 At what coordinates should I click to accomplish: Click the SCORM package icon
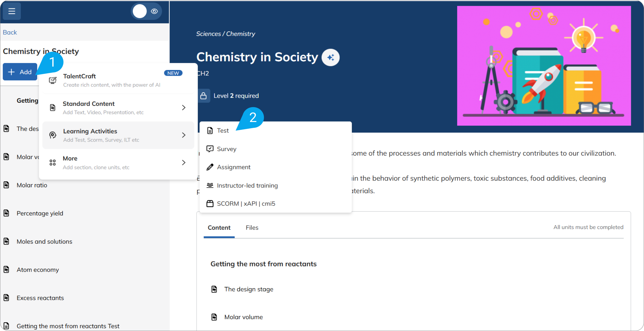[x=210, y=203]
